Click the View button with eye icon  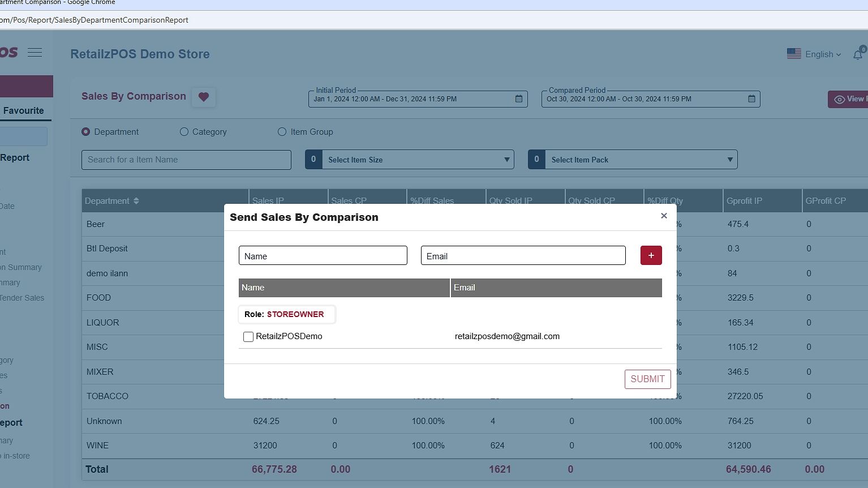point(849,99)
